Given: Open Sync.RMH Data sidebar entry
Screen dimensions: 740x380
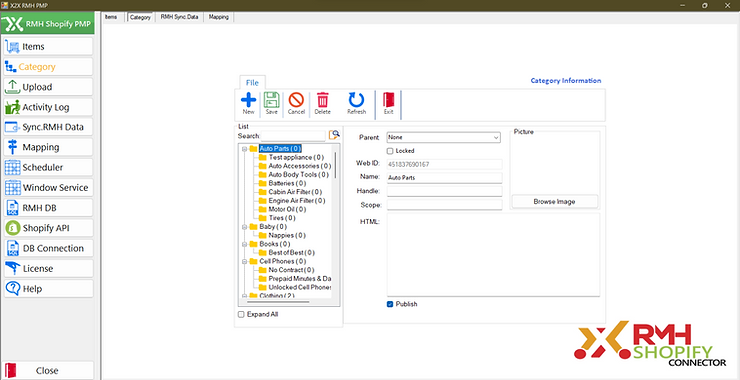Looking at the screenshot, I should [48, 127].
